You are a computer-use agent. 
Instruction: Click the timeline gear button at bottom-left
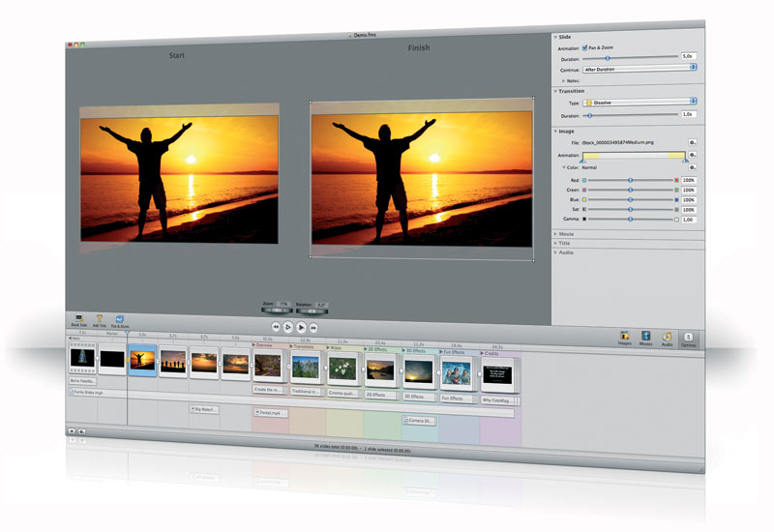click(81, 431)
